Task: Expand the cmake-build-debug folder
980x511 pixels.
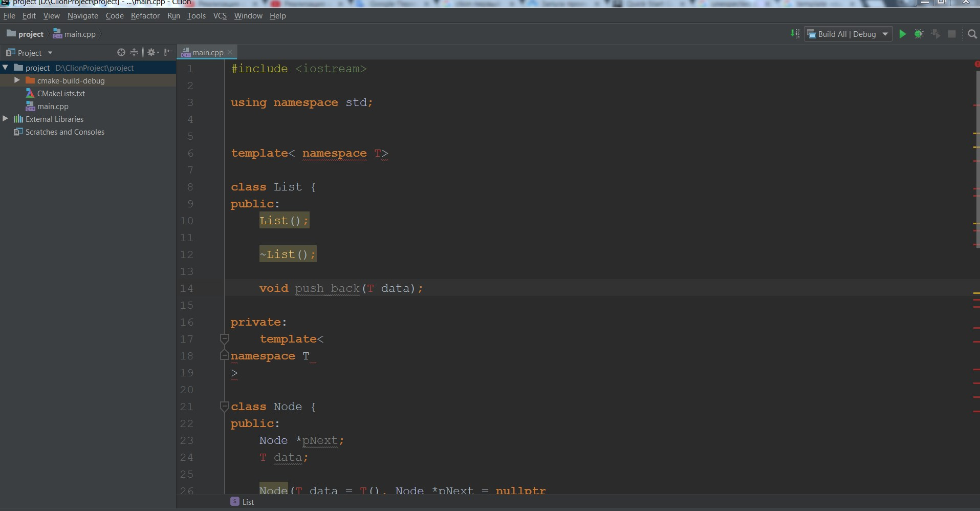Action: [17, 80]
